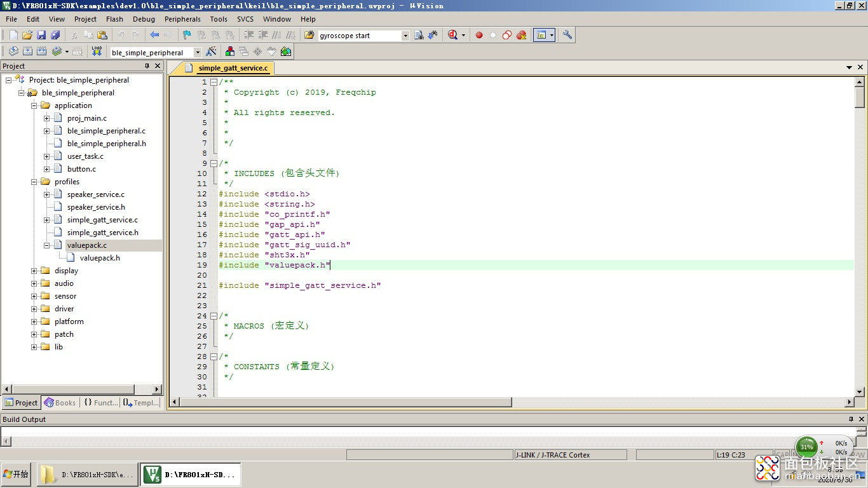This screenshot has width=868, height=488.
Task: Open the editor tab list dropdown arrow
Action: [850, 67]
